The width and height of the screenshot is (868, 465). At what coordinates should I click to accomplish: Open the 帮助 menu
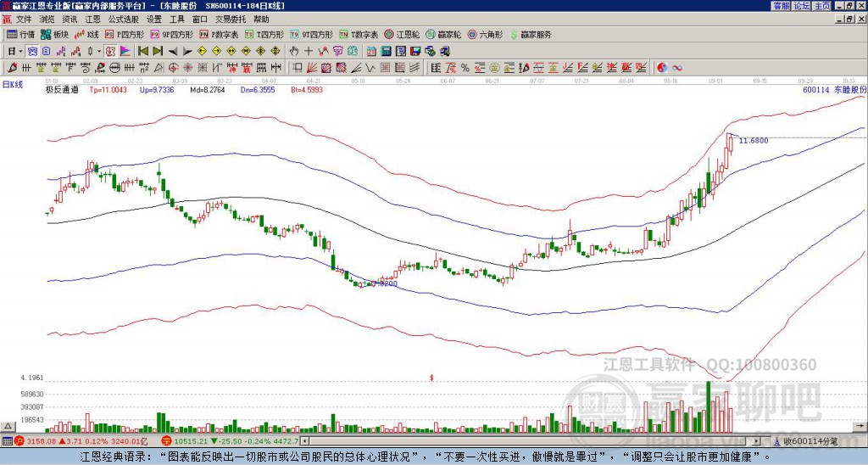[x=261, y=20]
